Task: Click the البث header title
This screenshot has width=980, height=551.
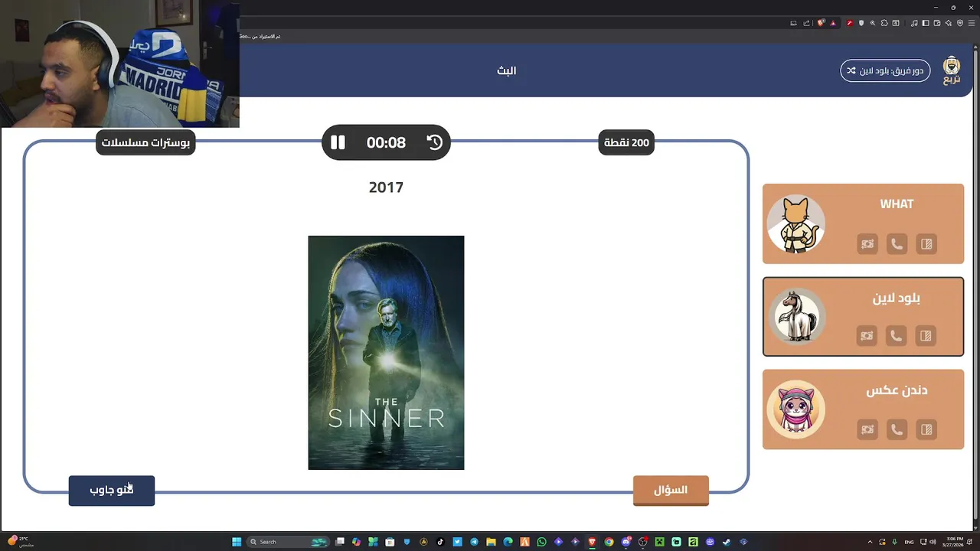Action: (x=506, y=70)
